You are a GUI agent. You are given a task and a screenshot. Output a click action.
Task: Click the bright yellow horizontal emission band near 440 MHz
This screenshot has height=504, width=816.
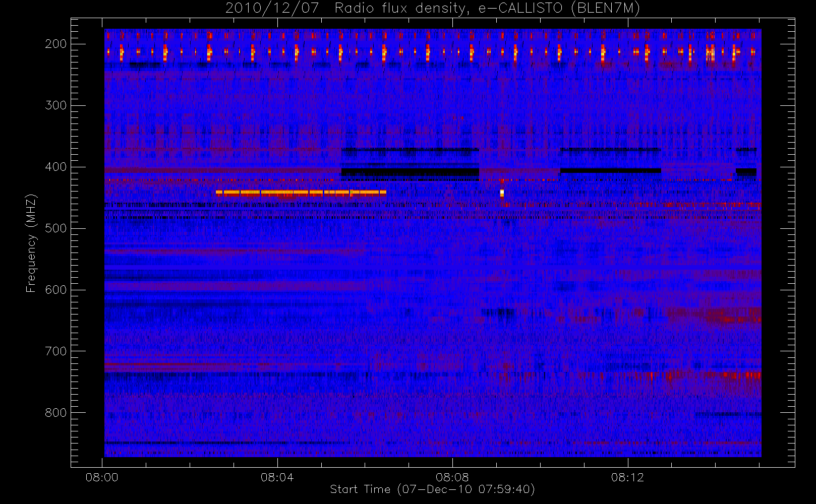301,192
